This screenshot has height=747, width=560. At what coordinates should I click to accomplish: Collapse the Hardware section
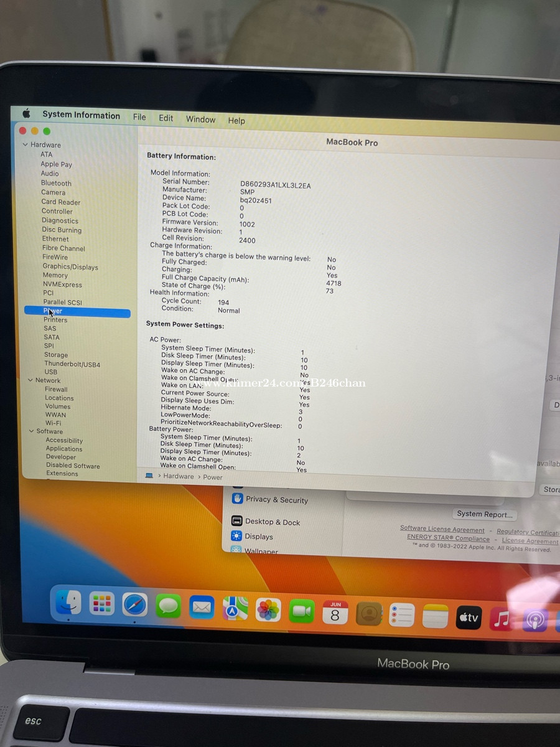tap(26, 144)
